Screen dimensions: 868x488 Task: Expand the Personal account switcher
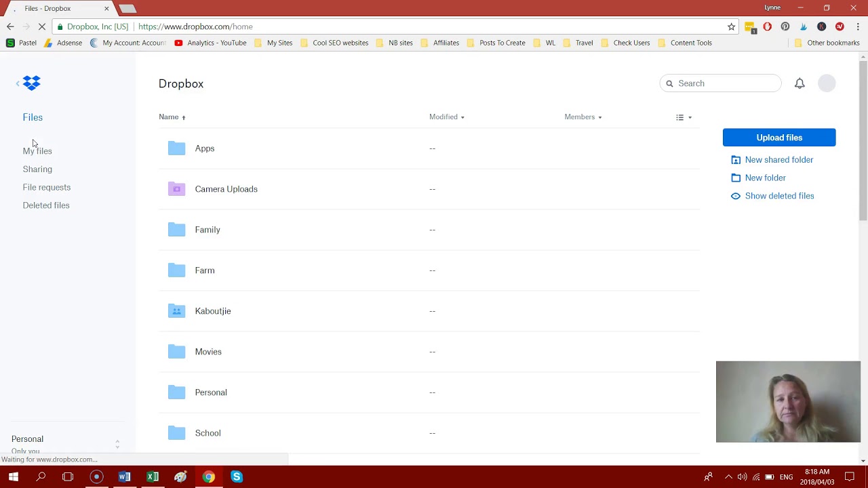click(117, 444)
